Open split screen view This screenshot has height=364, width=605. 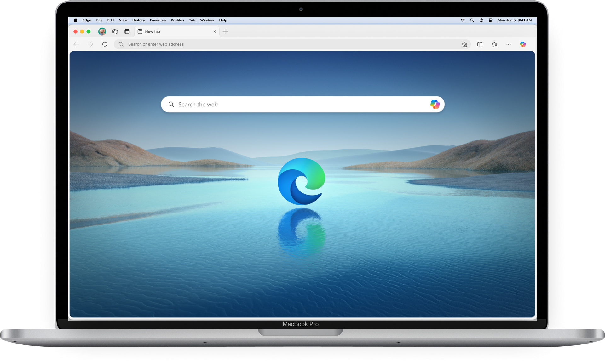[x=480, y=44]
